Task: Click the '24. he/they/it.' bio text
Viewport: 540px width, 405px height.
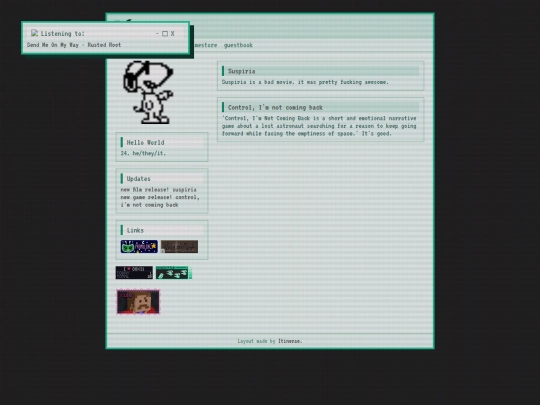Action: click(x=143, y=153)
